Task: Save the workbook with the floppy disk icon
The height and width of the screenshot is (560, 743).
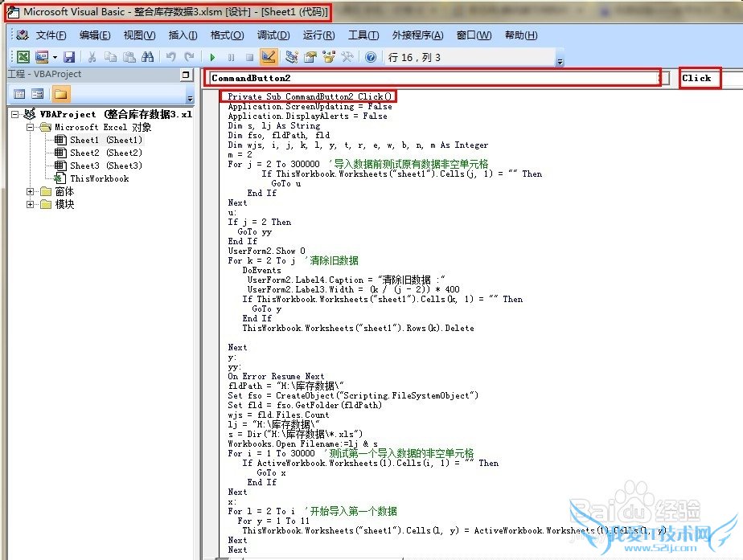Action: pos(70,57)
